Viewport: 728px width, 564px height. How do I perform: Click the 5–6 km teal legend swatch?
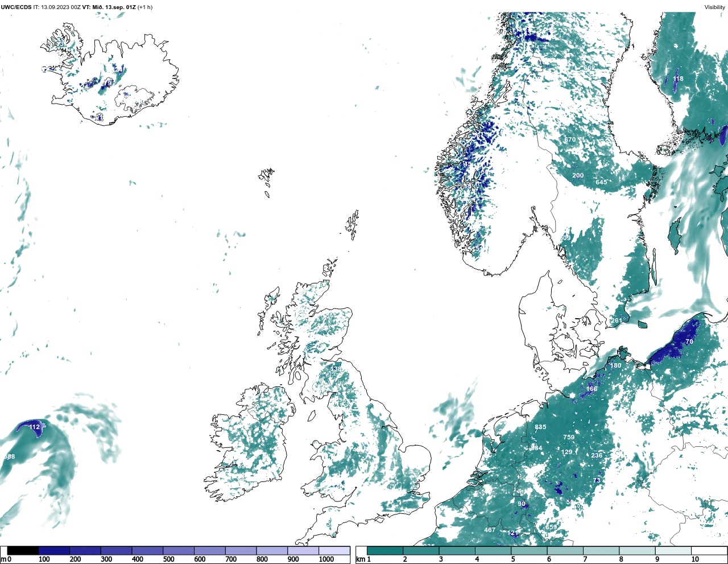[x=530, y=551]
